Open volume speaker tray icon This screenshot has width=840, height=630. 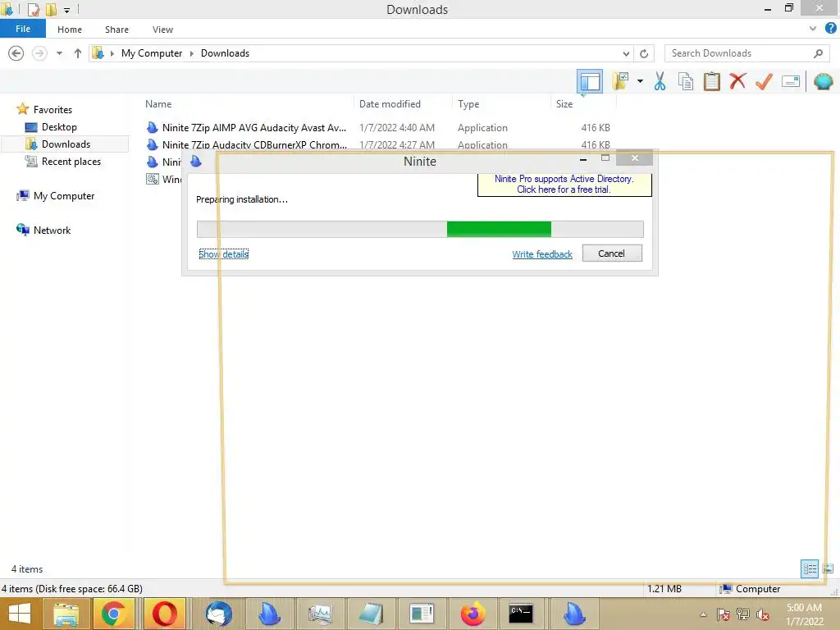click(762, 614)
